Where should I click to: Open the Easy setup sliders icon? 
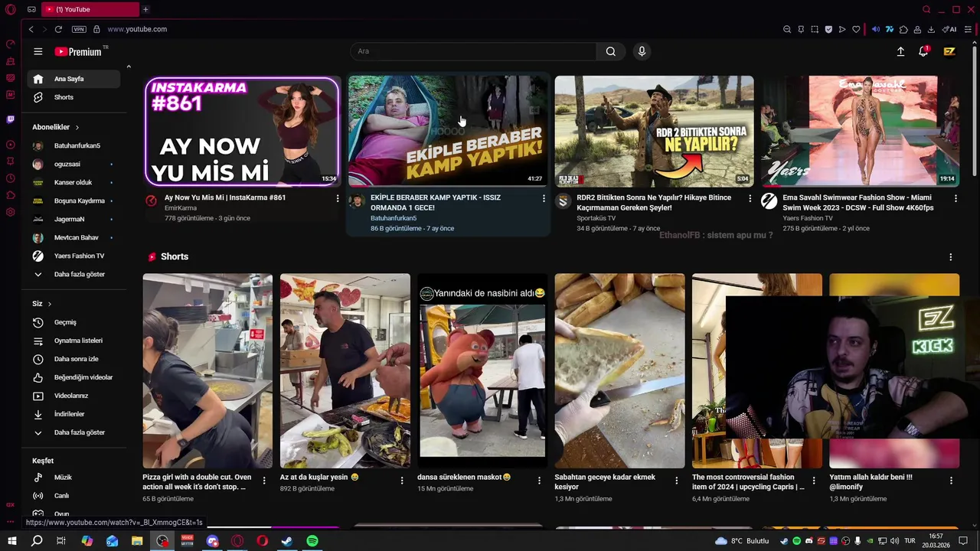tap(968, 29)
